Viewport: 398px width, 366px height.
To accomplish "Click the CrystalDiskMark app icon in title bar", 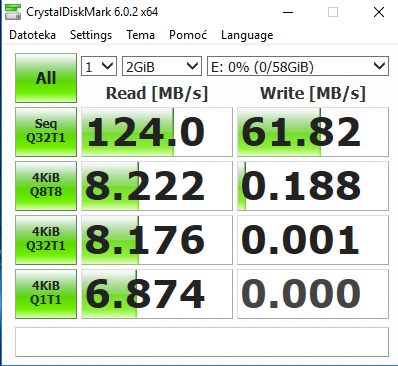I will 13,12.
